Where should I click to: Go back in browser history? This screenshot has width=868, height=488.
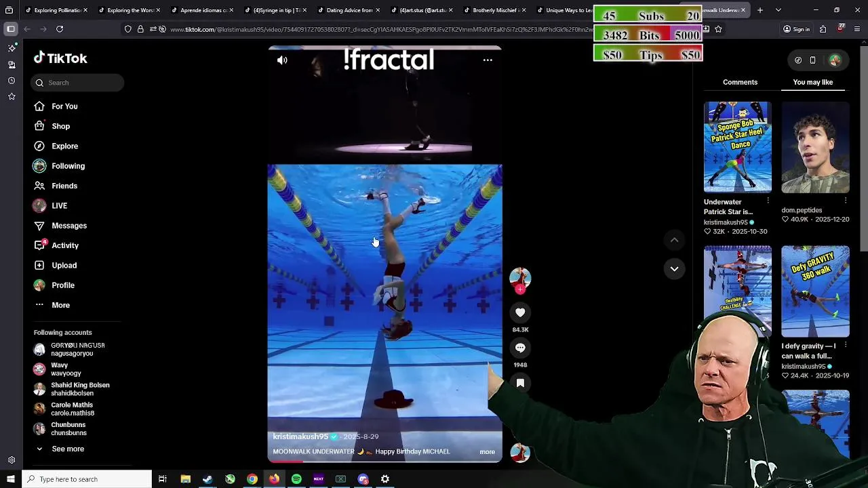27,29
